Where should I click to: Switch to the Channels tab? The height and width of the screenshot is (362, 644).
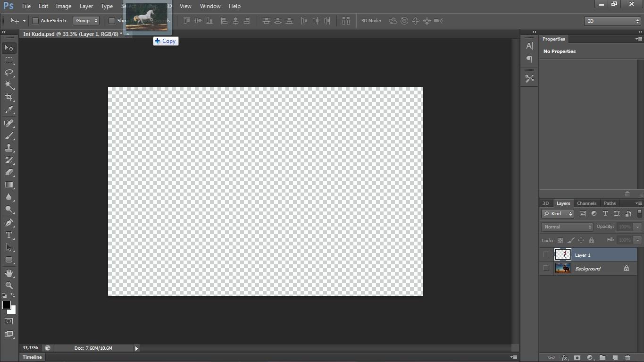[x=586, y=203]
